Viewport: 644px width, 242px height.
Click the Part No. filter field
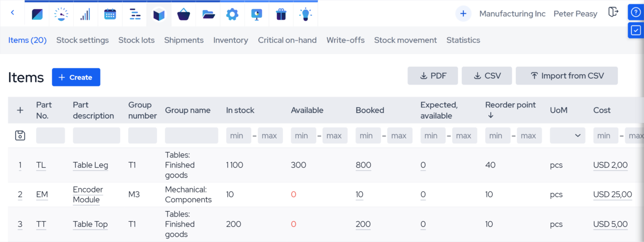tap(50, 135)
